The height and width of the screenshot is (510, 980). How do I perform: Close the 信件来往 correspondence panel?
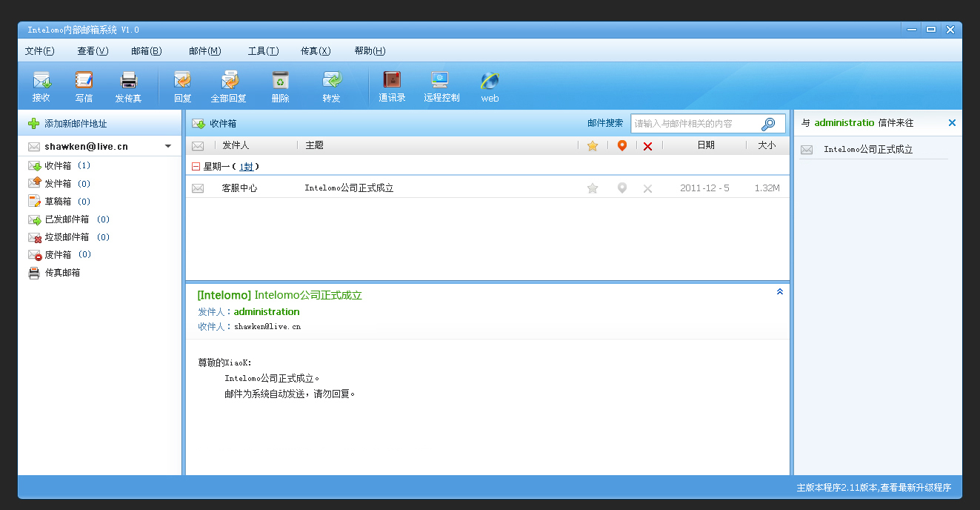coord(952,123)
